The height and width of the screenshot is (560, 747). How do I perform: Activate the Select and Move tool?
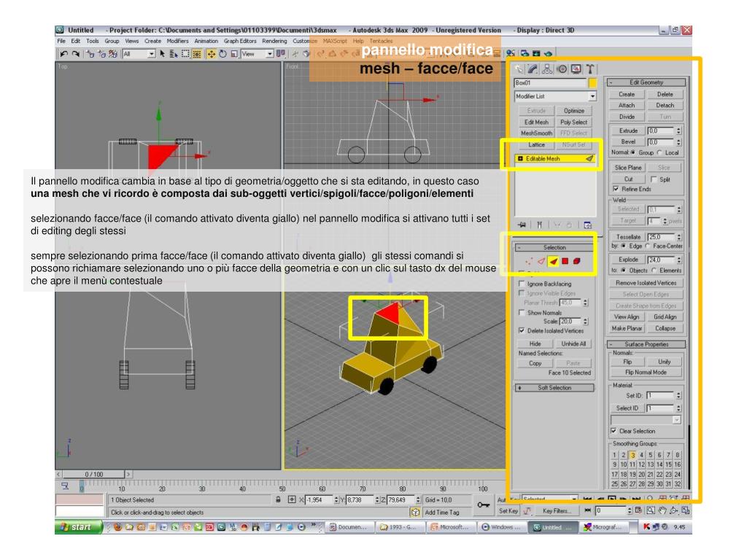point(211,54)
